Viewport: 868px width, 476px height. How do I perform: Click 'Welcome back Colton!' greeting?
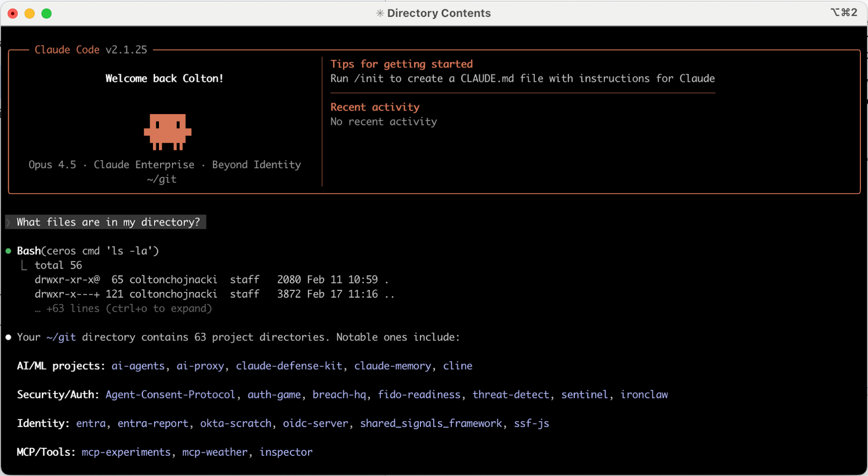point(164,78)
